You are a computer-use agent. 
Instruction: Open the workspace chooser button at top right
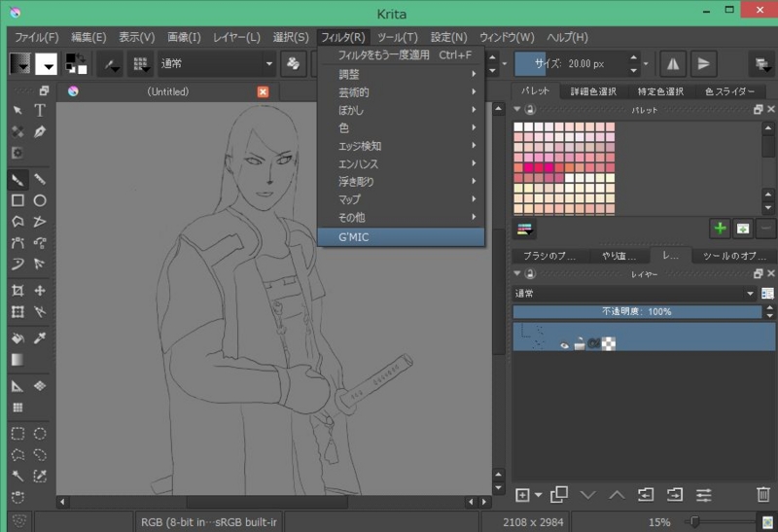[761, 63]
